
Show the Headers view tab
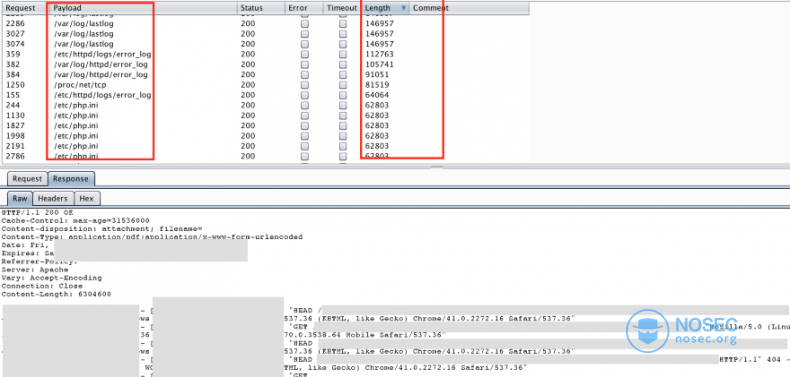point(53,199)
